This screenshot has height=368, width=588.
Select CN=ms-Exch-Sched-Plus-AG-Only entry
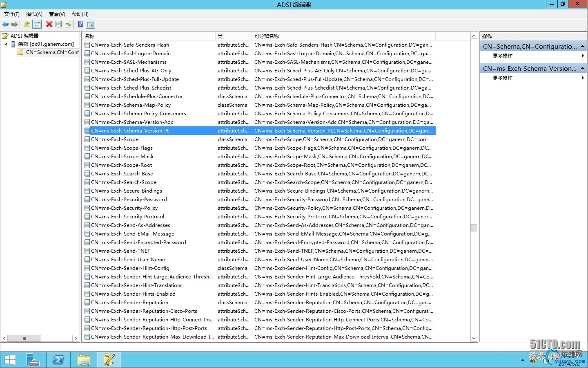pyautogui.click(x=131, y=71)
